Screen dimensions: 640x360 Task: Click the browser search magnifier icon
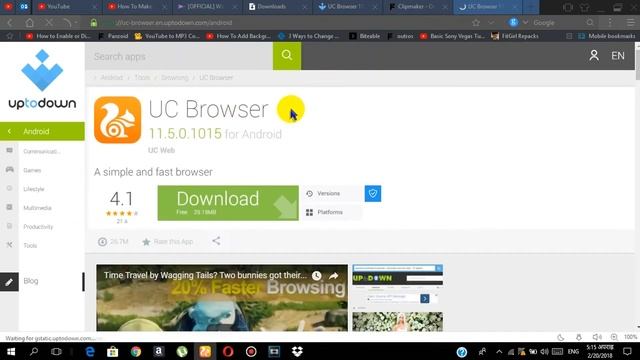coord(590,23)
